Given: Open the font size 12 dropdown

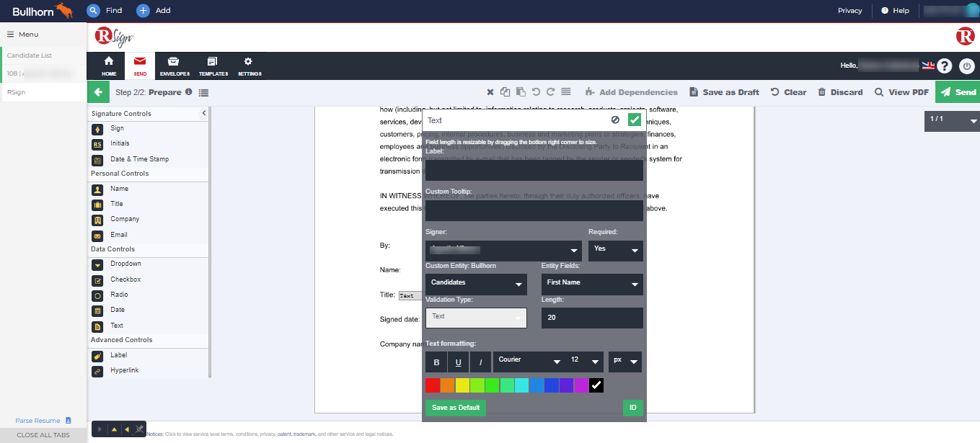Looking at the screenshot, I should point(585,362).
